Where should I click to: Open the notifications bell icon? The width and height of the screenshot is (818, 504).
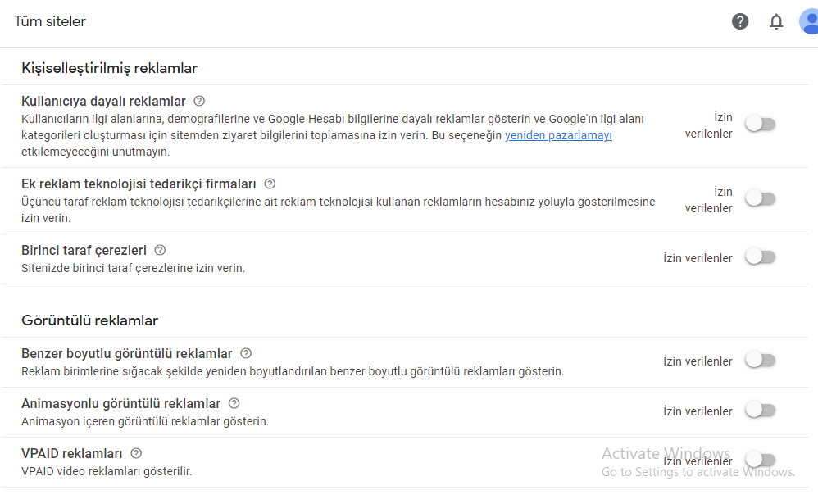(776, 21)
